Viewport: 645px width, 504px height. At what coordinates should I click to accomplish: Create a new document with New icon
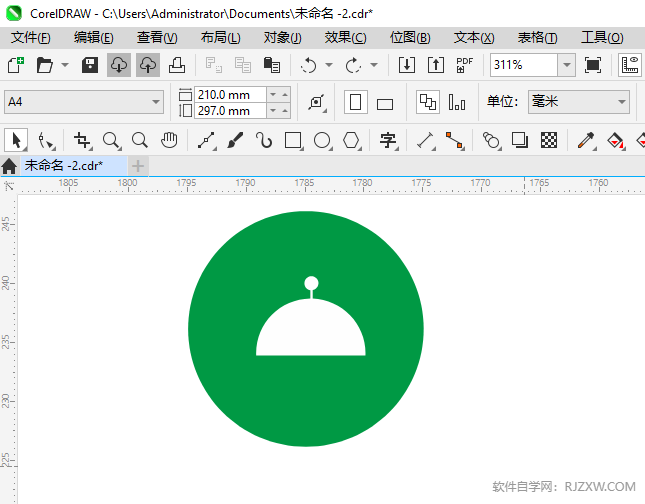tap(16, 65)
